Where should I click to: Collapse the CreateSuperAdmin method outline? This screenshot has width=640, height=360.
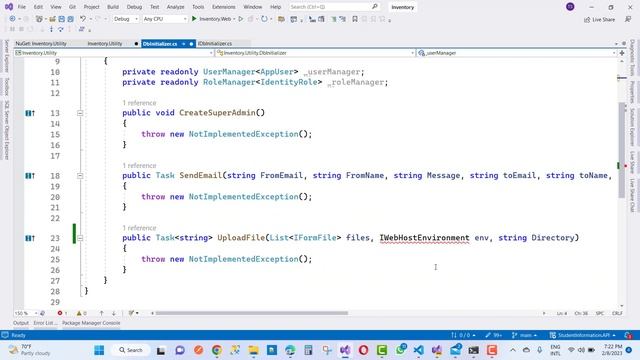(x=80, y=113)
